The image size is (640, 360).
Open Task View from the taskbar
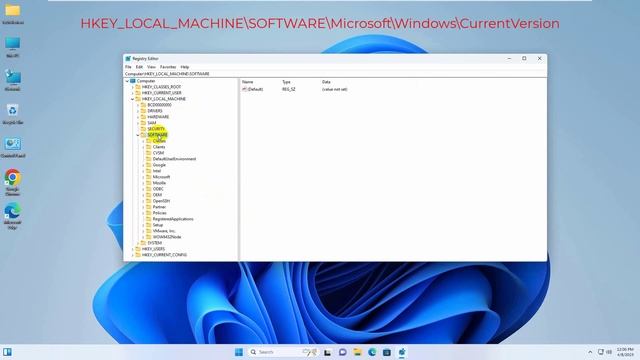[x=327, y=352]
